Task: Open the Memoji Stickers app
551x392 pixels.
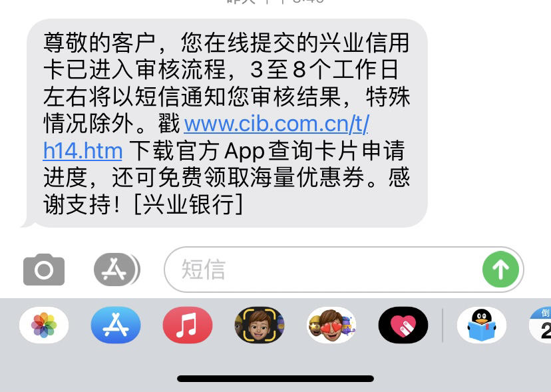Action: [x=331, y=325]
